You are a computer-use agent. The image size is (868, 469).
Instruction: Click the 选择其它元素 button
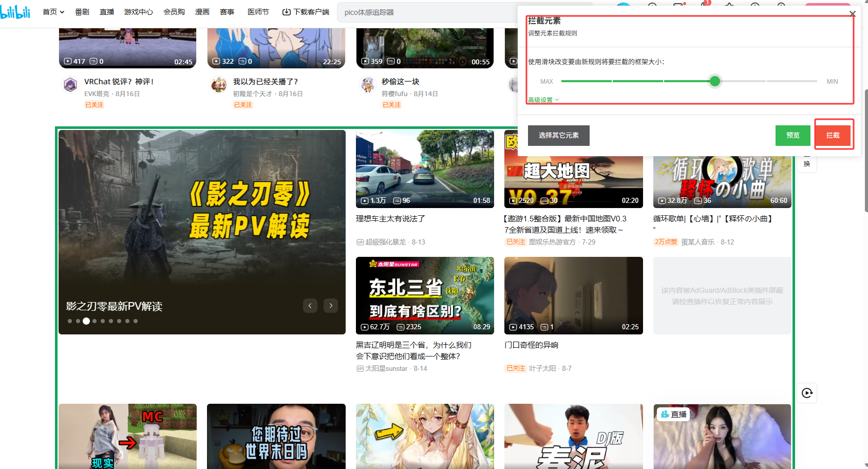[x=559, y=136]
